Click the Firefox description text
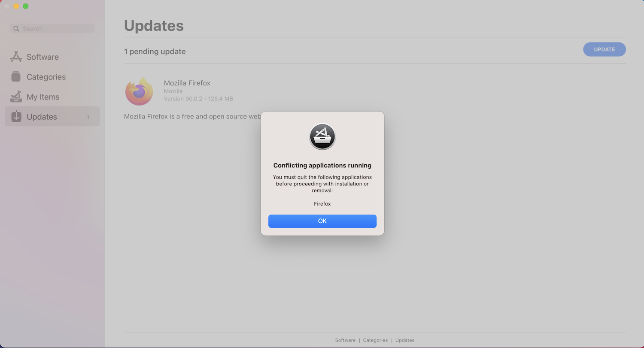This screenshot has height=348, width=644. pos(192,116)
